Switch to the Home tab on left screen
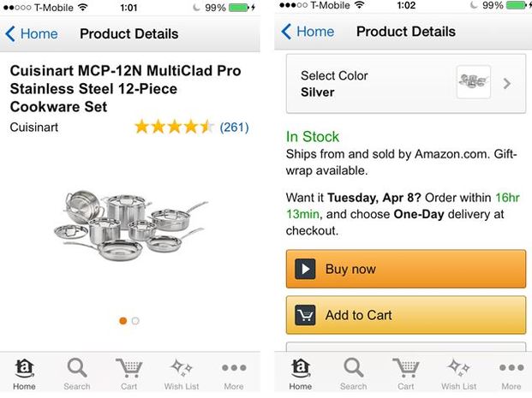The image size is (532, 398). 24,372
